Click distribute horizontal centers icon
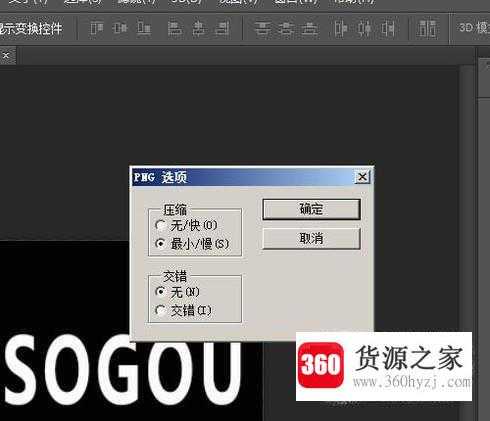This screenshot has height=421, width=490. click(364, 28)
